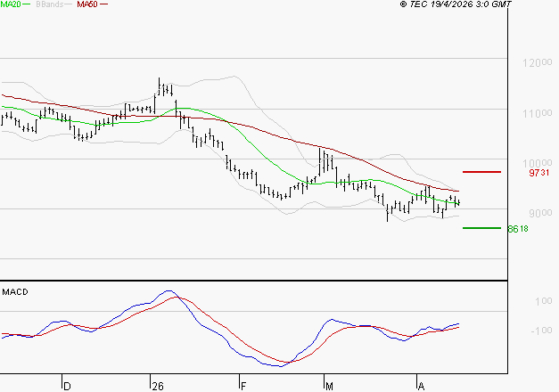Click the red 9731 resistance value

[x=539, y=173]
